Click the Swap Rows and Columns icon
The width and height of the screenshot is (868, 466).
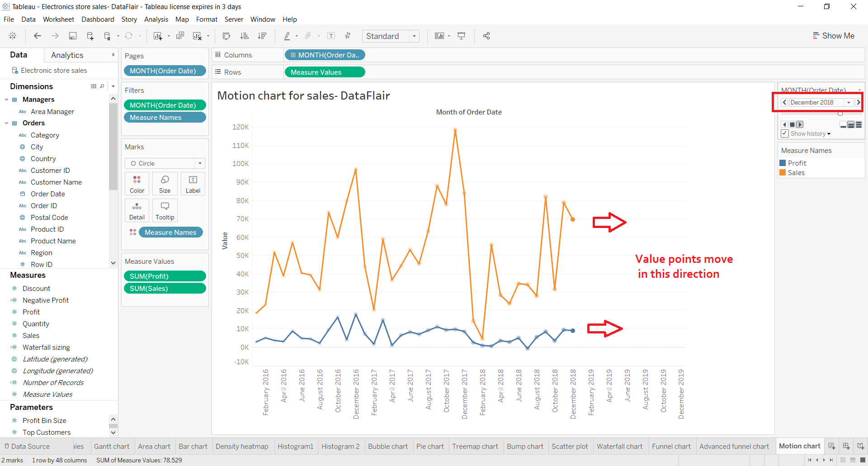click(226, 36)
